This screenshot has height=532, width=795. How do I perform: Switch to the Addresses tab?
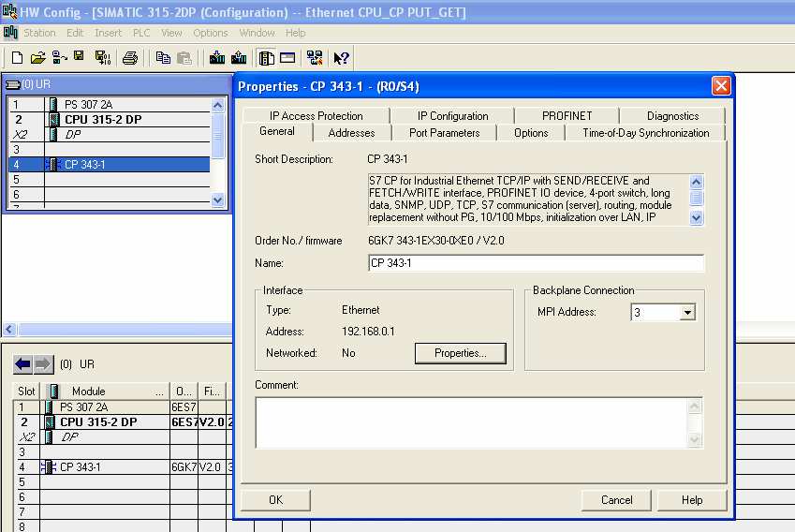click(x=351, y=133)
